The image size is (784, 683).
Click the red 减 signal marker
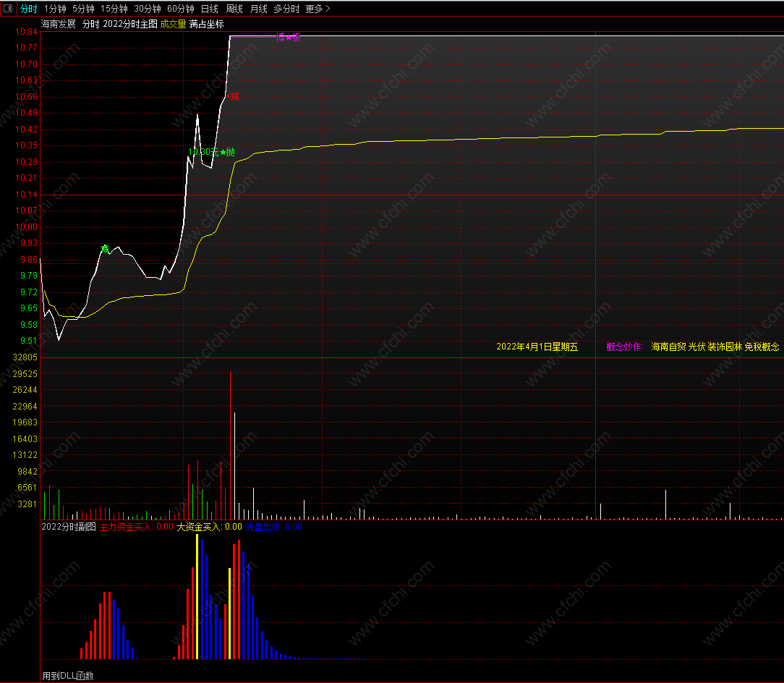235,96
